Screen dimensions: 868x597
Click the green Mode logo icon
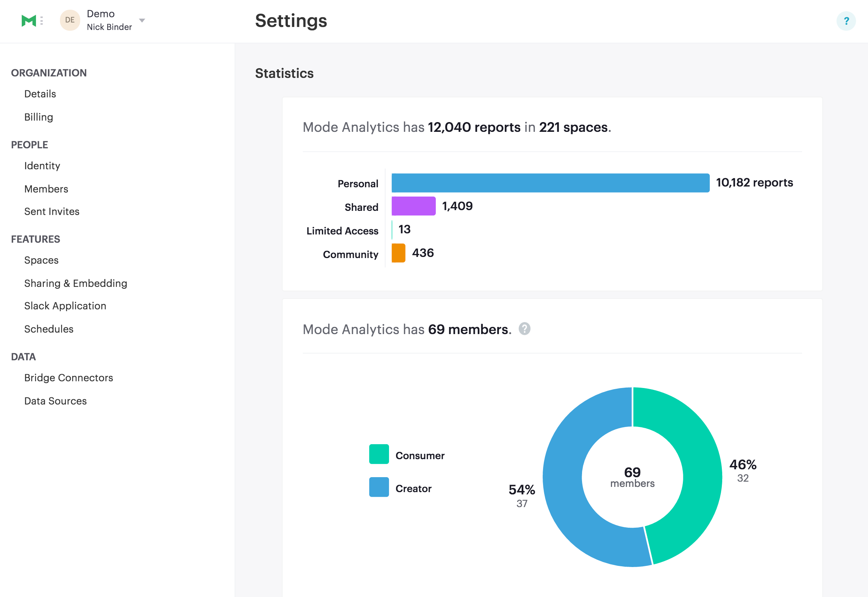[29, 21]
